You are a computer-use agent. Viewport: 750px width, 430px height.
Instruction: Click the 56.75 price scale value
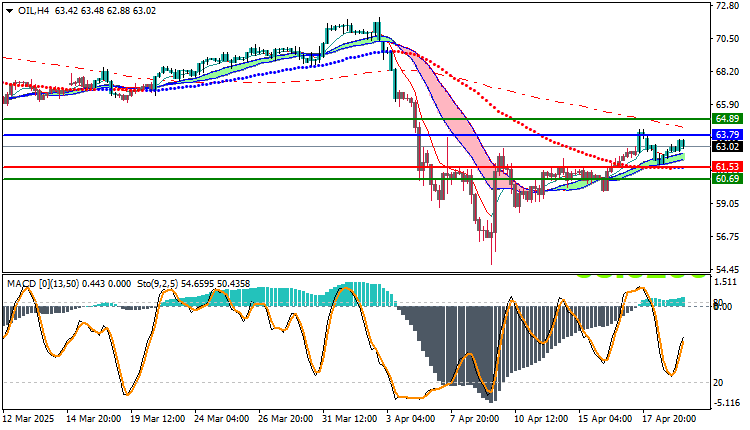[727, 237]
